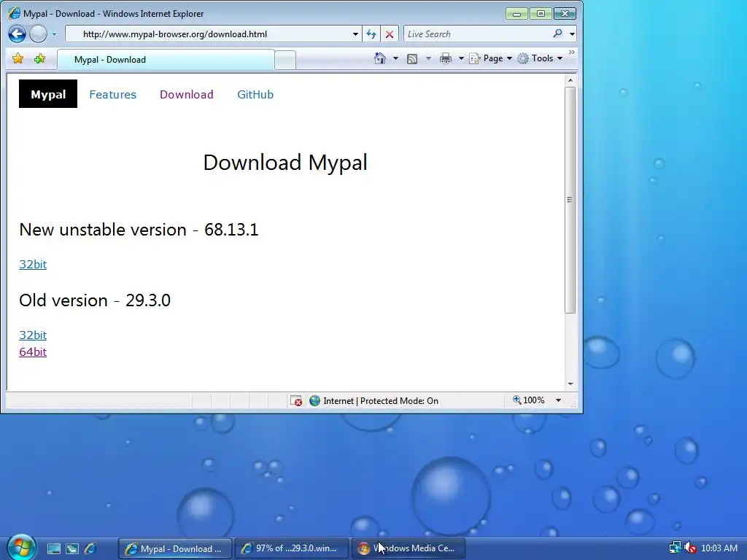
Task: Expand the zoom level dropdown arrow
Action: [558, 400]
